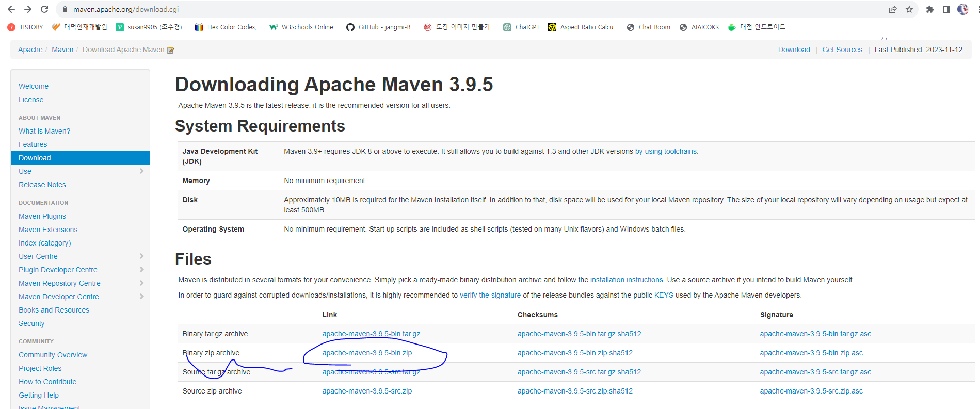Open Security in the sidebar
Viewport: 980px width, 409px height.
pyautogui.click(x=31, y=323)
